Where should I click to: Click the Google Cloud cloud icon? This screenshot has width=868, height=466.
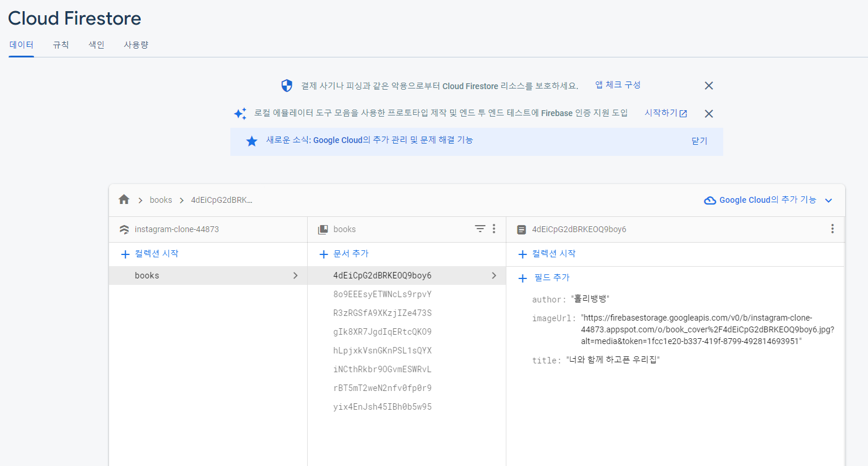click(x=710, y=200)
